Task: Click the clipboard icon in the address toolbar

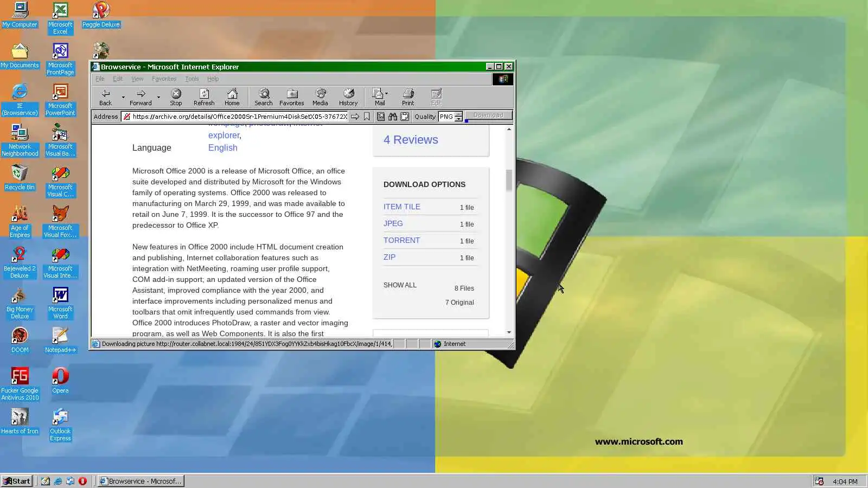Action: coord(405,117)
